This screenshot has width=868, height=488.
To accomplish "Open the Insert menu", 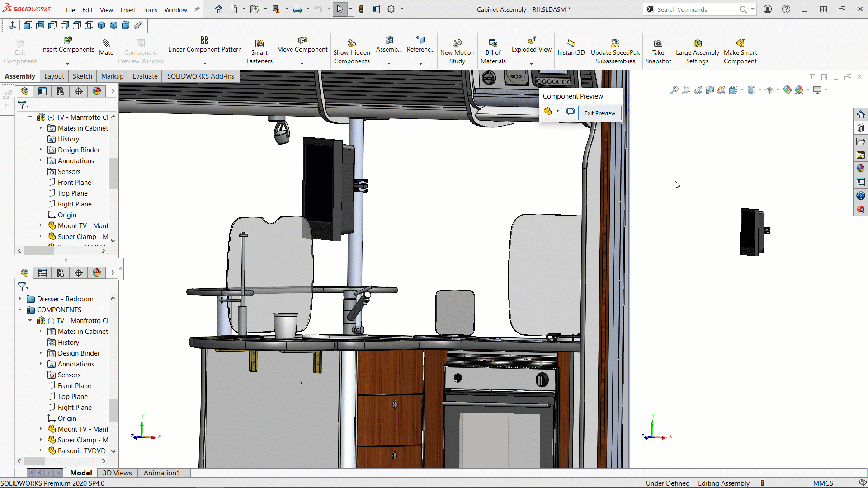I will pyautogui.click(x=128, y=9).
